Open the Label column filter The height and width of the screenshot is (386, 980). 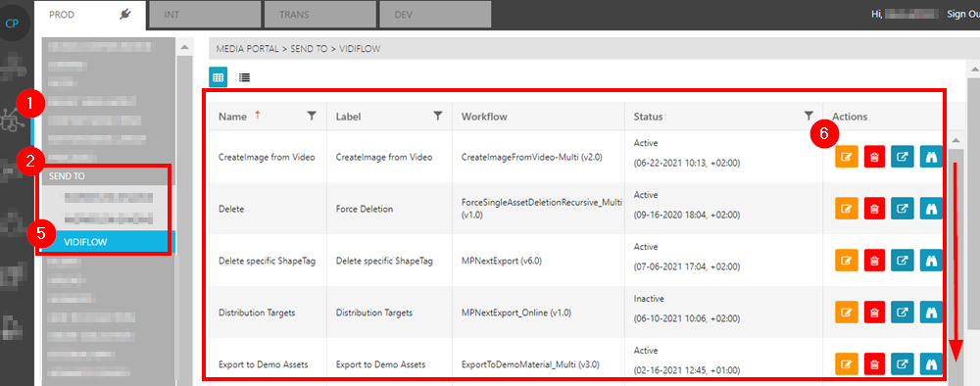(438, 116)
